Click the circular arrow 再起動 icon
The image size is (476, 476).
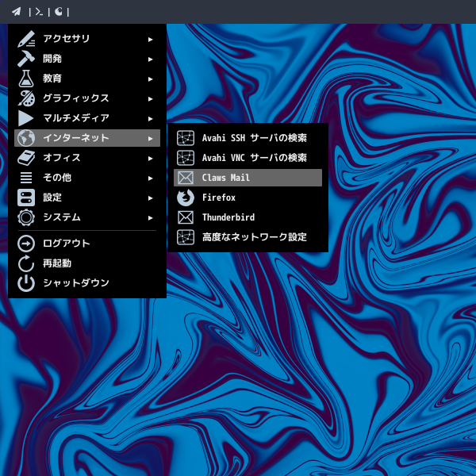(26, 263)
